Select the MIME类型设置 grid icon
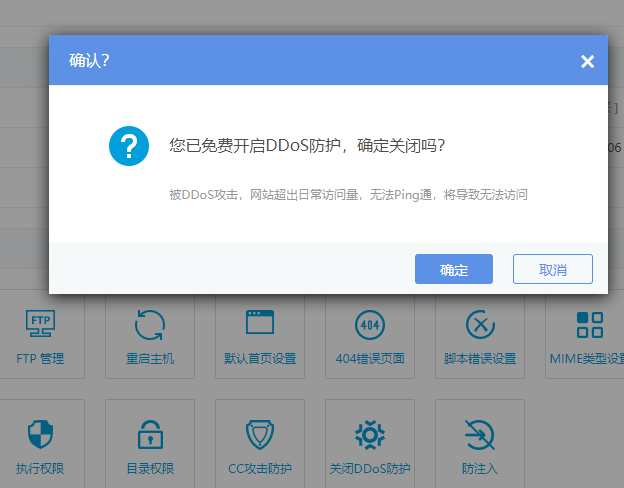Screen dimensions: 624x488 tap(590, 323)
